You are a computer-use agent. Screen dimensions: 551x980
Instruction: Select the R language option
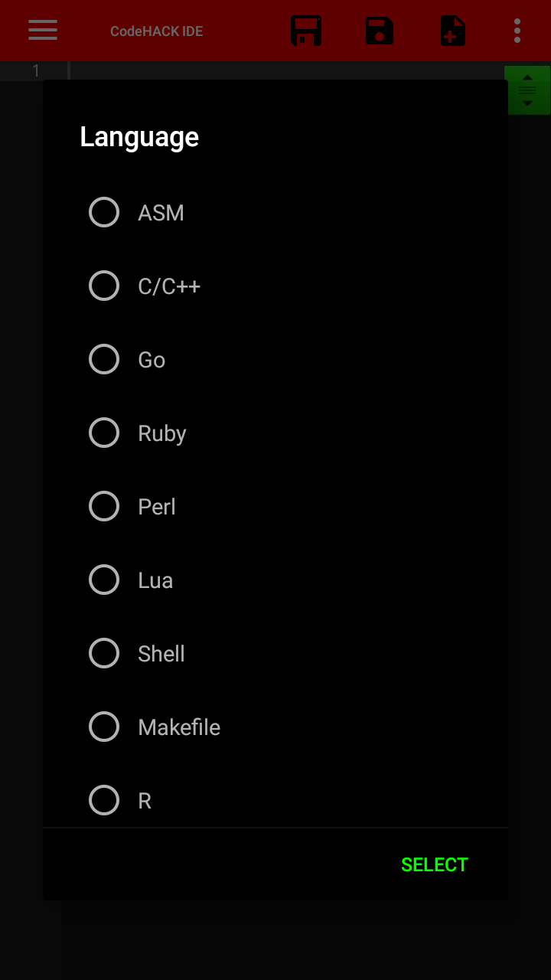click(104, 801)
